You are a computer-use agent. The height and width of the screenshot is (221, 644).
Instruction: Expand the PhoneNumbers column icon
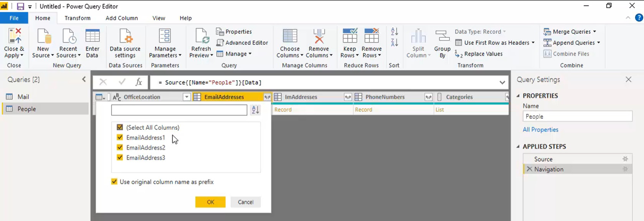tap(428, 97)
